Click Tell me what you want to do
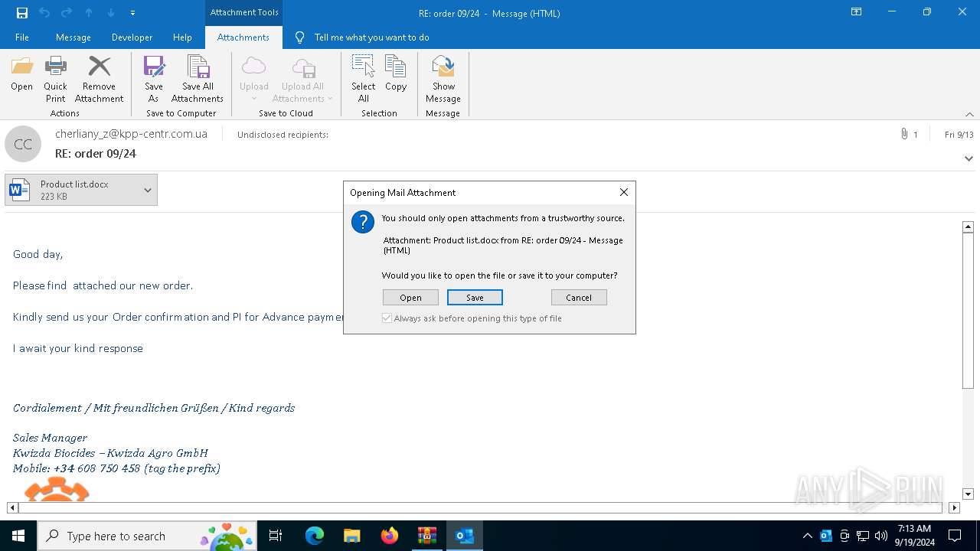Viewport: 980px width, 551px height. (372, 37)
